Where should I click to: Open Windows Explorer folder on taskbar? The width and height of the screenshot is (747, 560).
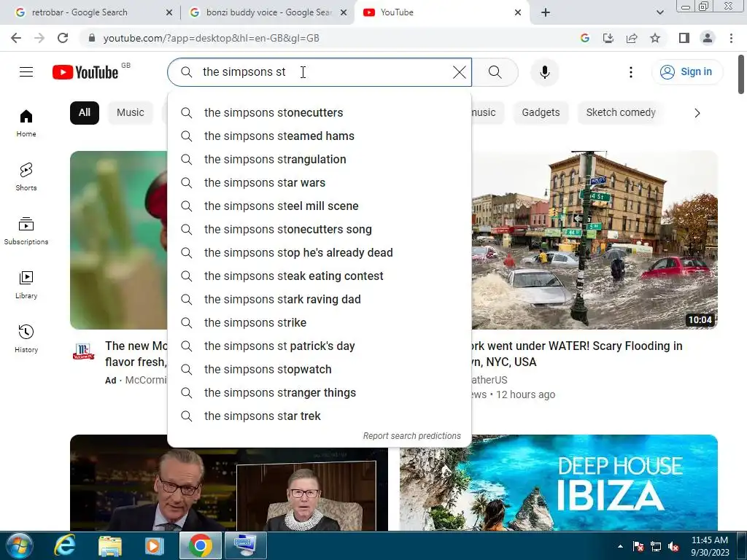(110, 545)
